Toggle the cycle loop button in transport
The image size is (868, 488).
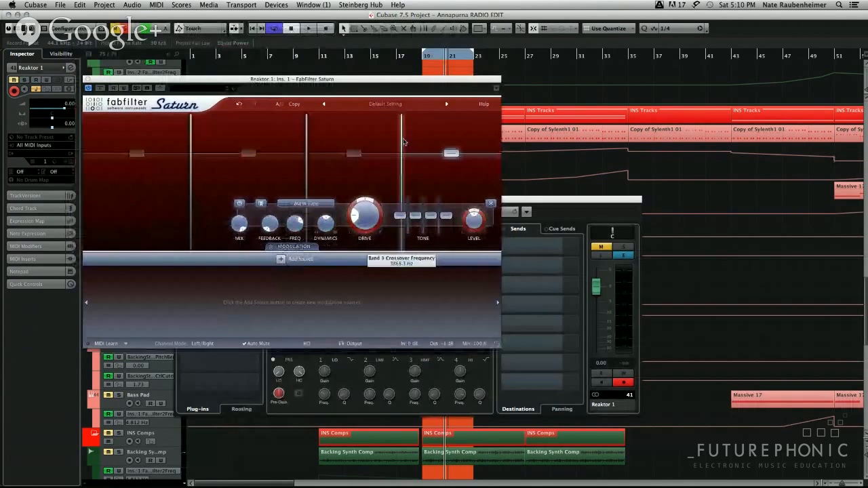point(274,28)
